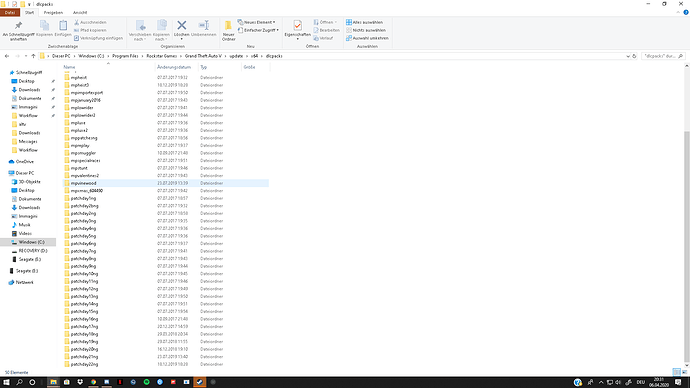This screenshot has width=690, height=388.
Task: Click Pfad kopieren button
Action: pyautogui.click(x=90, y=30)
